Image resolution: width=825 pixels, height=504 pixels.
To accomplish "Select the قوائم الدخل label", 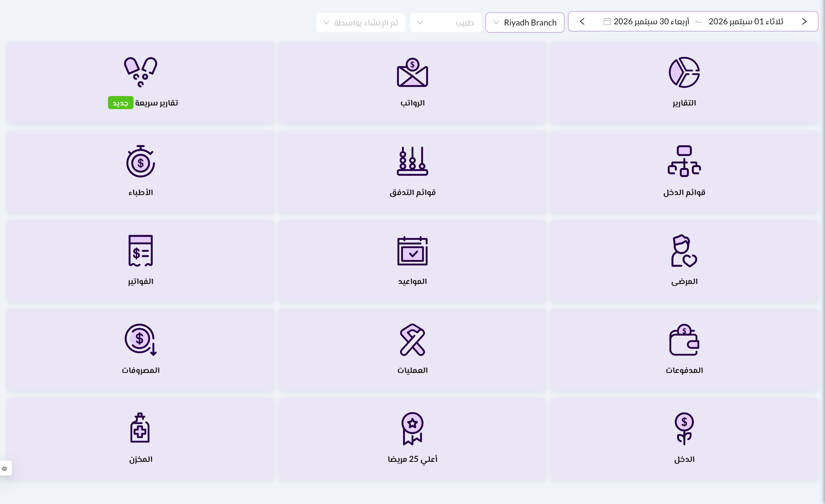I will 684,192.
